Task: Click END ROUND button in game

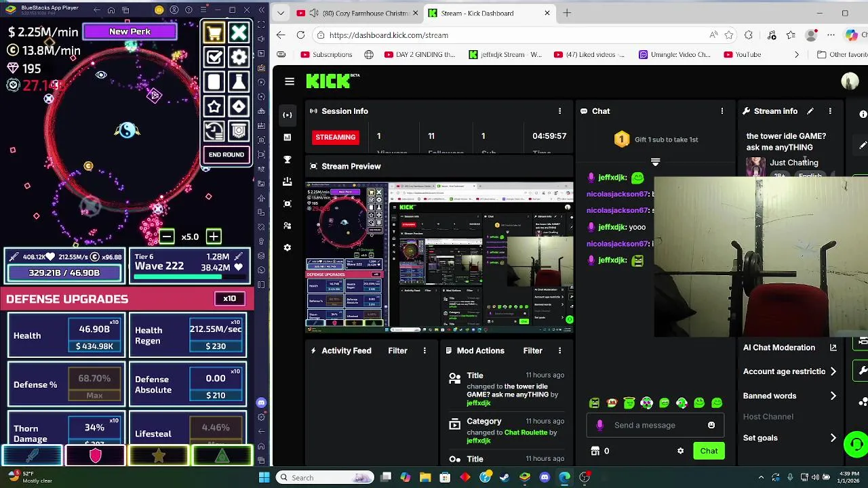Action: [226, 155]
